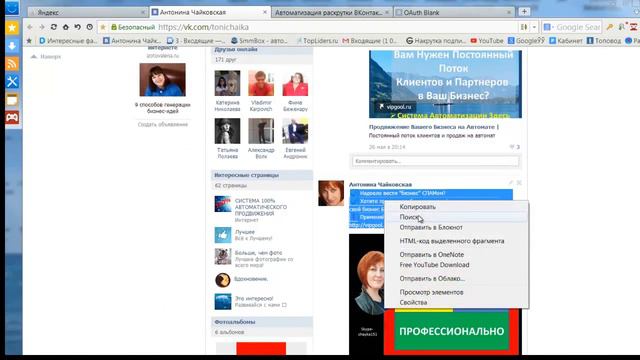Choose Отправить в Облако menu entry
This screenshot has width=640, height=360.
coord(456,279)
